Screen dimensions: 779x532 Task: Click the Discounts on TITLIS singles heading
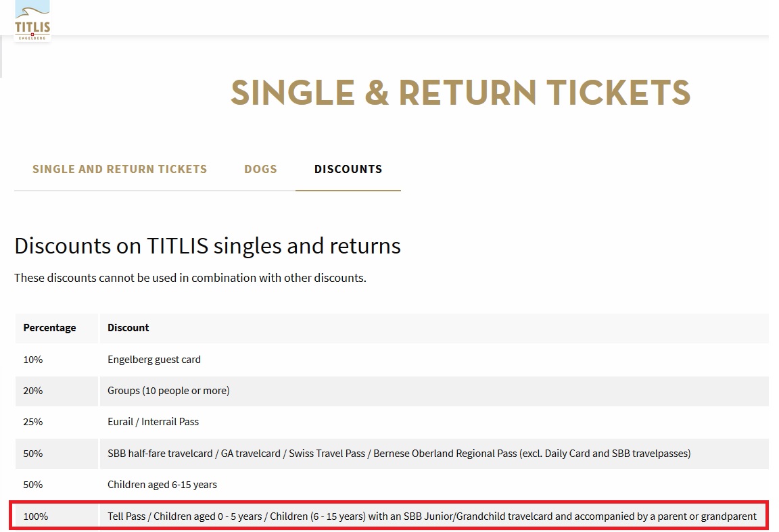207,246
